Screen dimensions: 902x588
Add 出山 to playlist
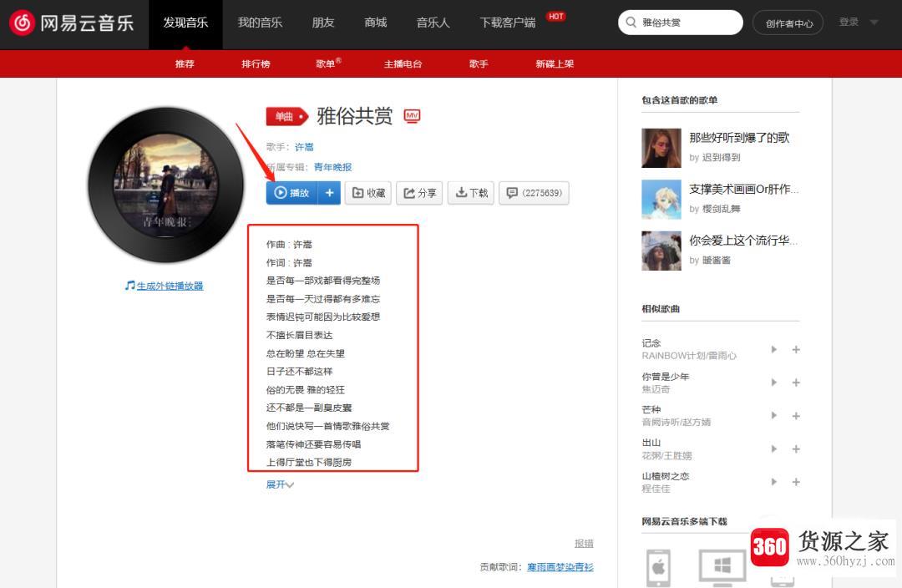click(796, 449)
